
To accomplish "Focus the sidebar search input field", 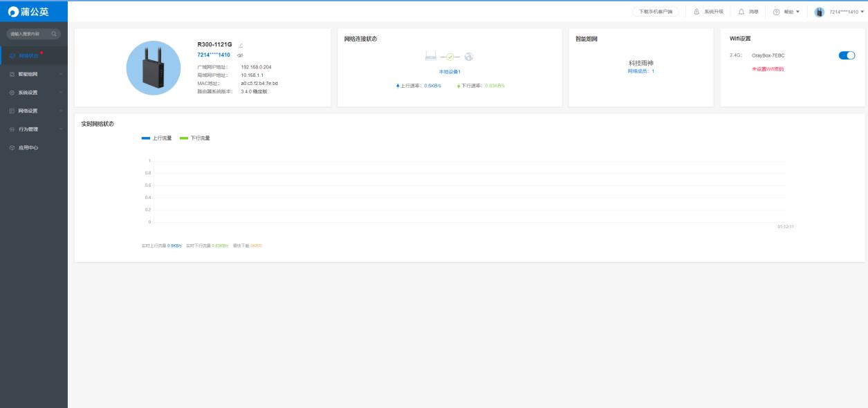I will [x=34, y=33].
